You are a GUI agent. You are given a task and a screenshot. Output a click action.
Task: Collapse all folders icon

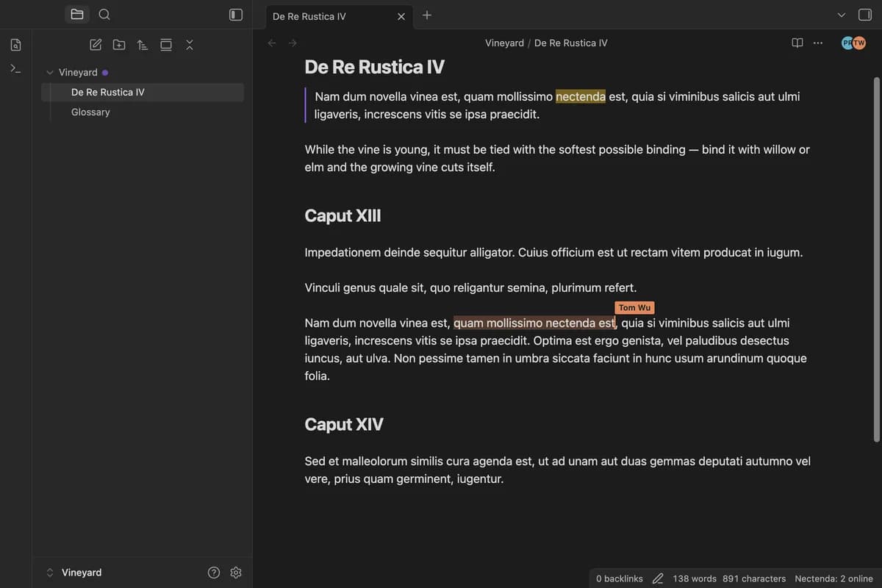click(190, 45)
